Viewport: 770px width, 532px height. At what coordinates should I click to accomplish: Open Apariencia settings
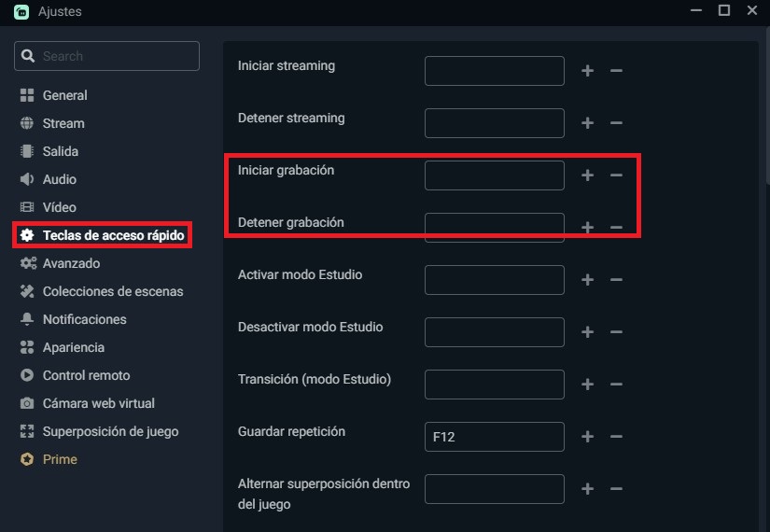point(73,347)
